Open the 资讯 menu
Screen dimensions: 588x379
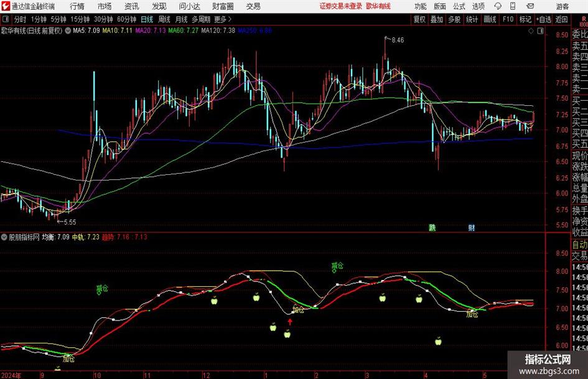coord(132,6)
